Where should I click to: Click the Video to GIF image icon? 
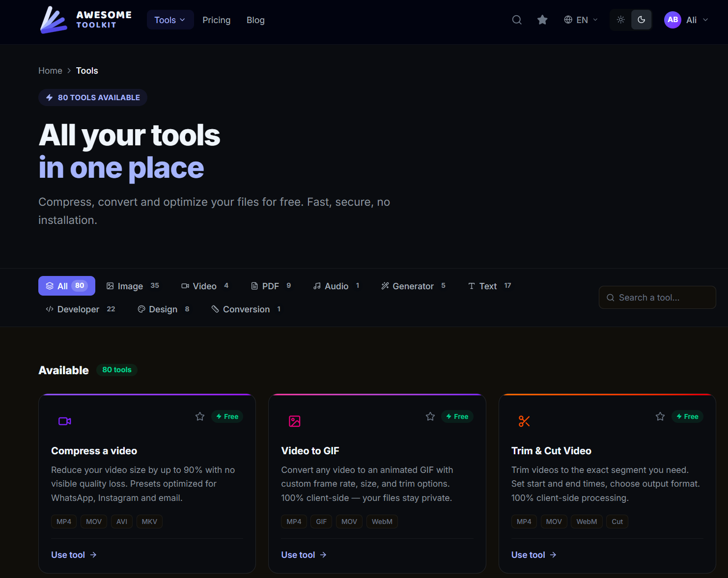295,421
